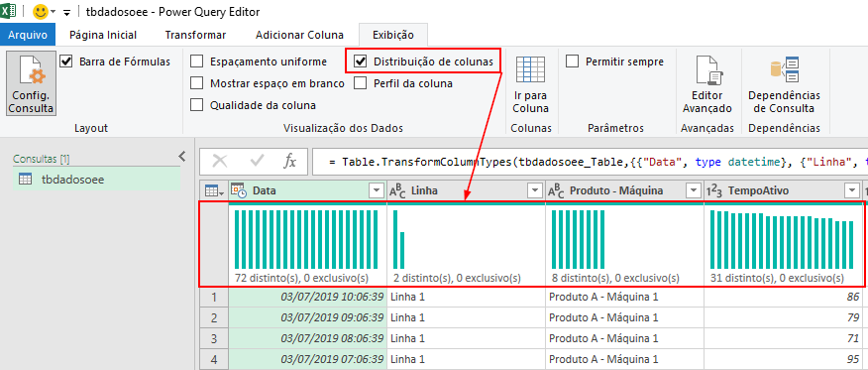Click the Produto - Máquina column header

[624, 191]
